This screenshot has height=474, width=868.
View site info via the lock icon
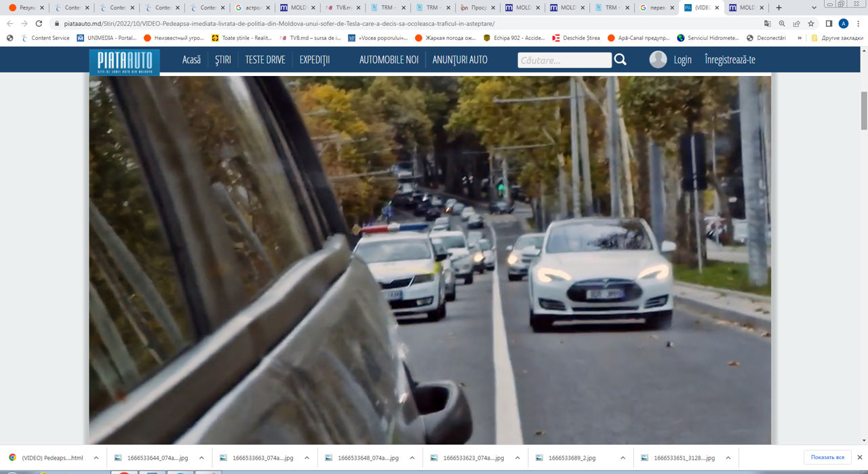[57, 23]
